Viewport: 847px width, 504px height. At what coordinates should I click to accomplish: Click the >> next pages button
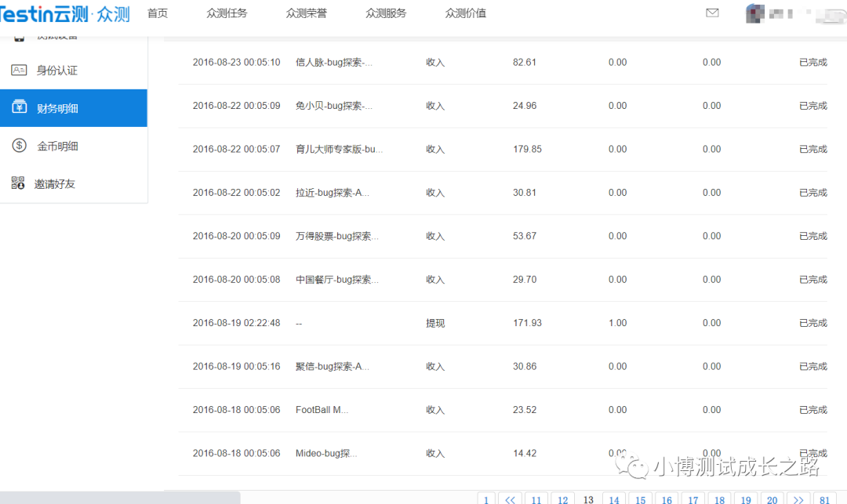798,499
